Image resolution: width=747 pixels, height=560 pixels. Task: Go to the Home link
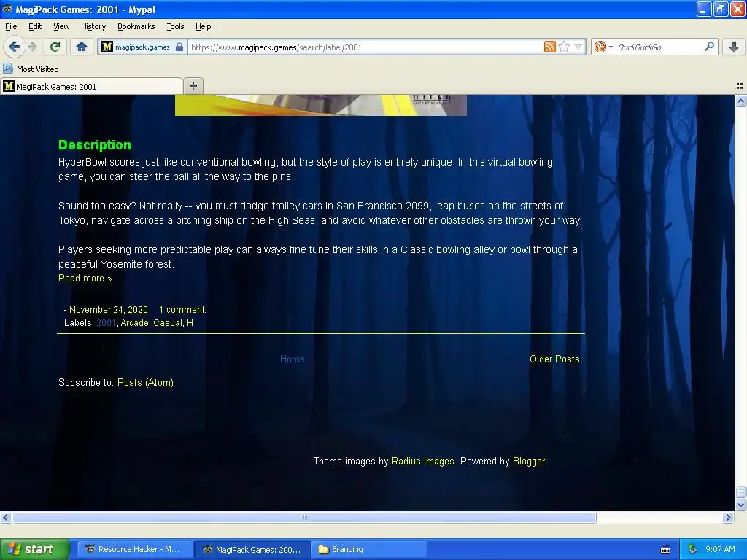tap(292, 359)
